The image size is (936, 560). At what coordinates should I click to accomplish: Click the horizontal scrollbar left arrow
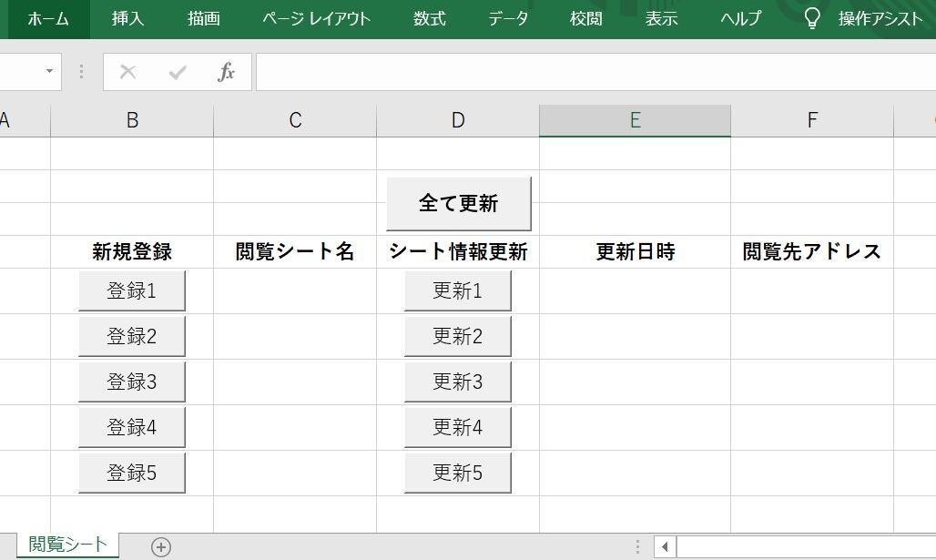(x=665, y=546)
